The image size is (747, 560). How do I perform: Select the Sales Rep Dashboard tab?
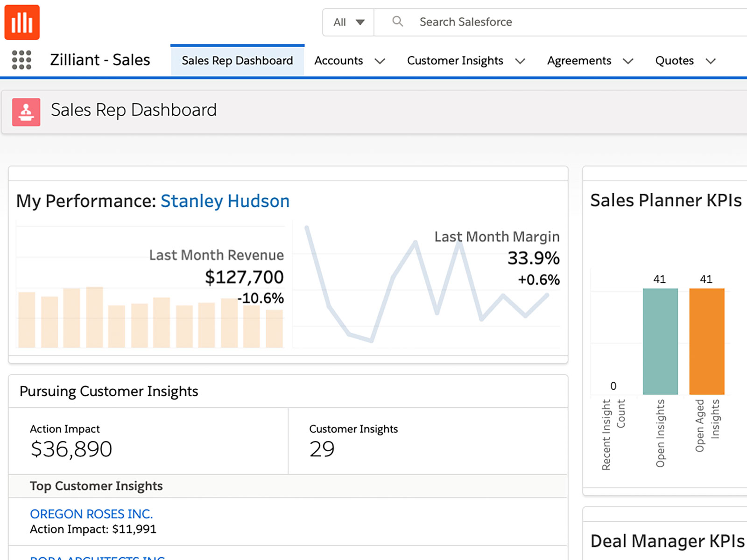(x=237, y=61)
